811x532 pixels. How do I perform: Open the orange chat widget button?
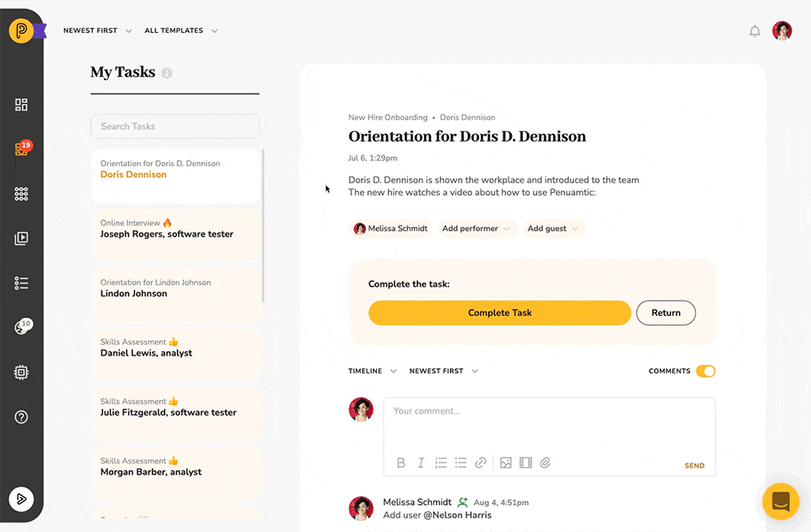coord(781,501)
